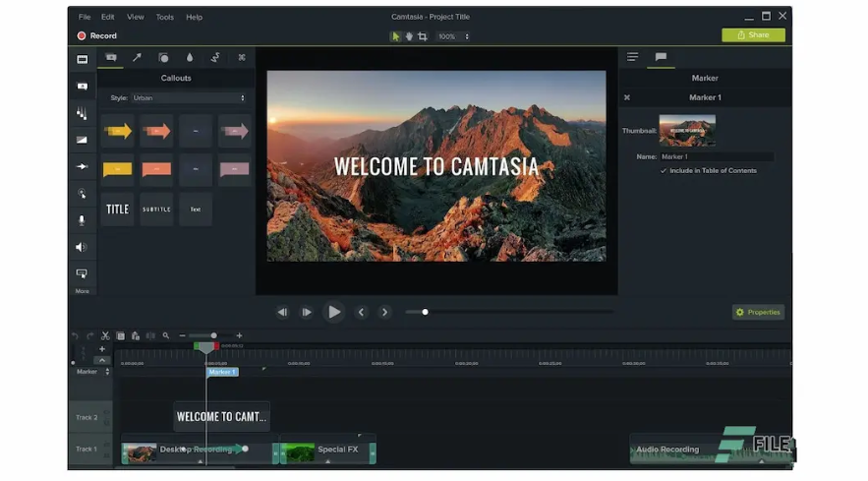Open the Audio Effects speaker icon
Screen dimensions: 868x481
click(x=82, y=247)
